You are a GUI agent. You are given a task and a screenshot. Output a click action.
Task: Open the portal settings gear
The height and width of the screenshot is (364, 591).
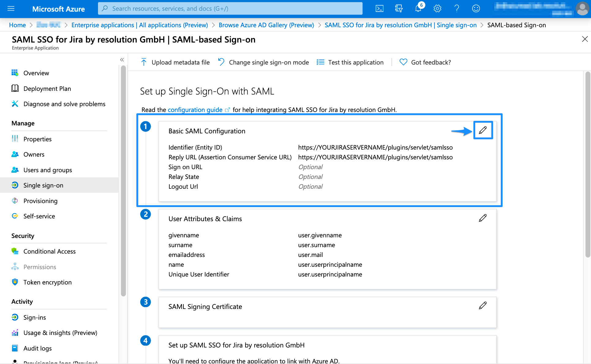437,9
